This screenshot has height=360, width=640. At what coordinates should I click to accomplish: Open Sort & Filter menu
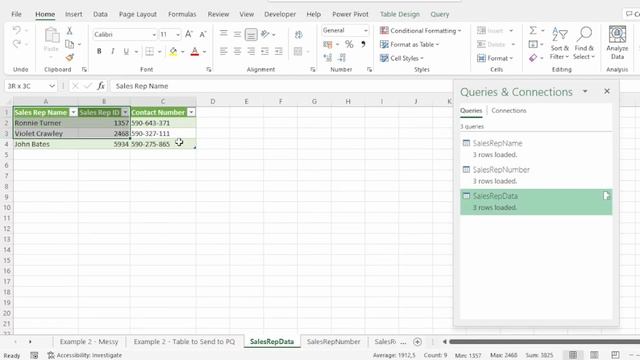tap(559, 43)
